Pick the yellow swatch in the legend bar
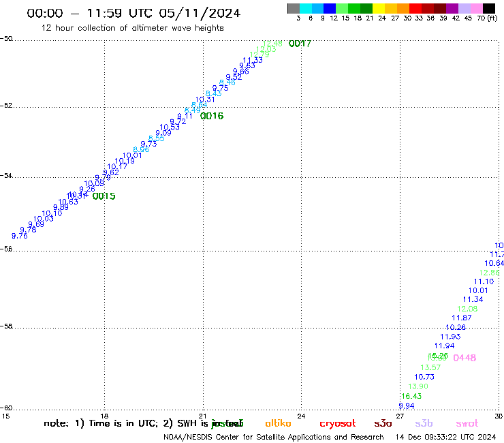The width and height of the screenshot is (504, 443). pyautogui.click(x=379, y=8)
